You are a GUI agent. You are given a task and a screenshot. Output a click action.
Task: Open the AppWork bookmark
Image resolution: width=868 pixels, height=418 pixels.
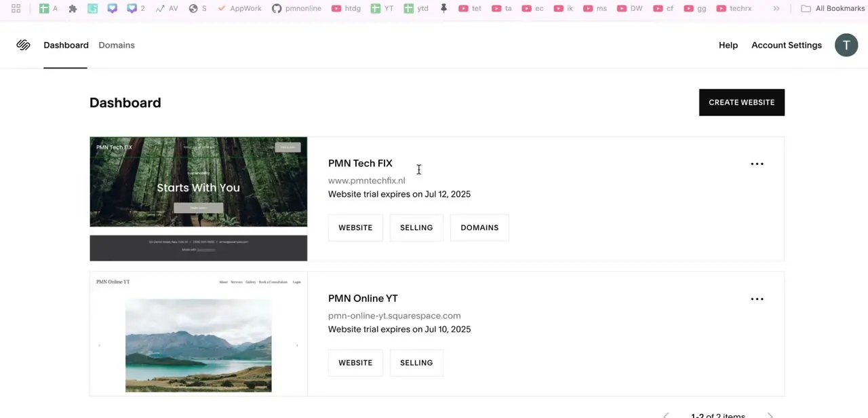(239, 8)
